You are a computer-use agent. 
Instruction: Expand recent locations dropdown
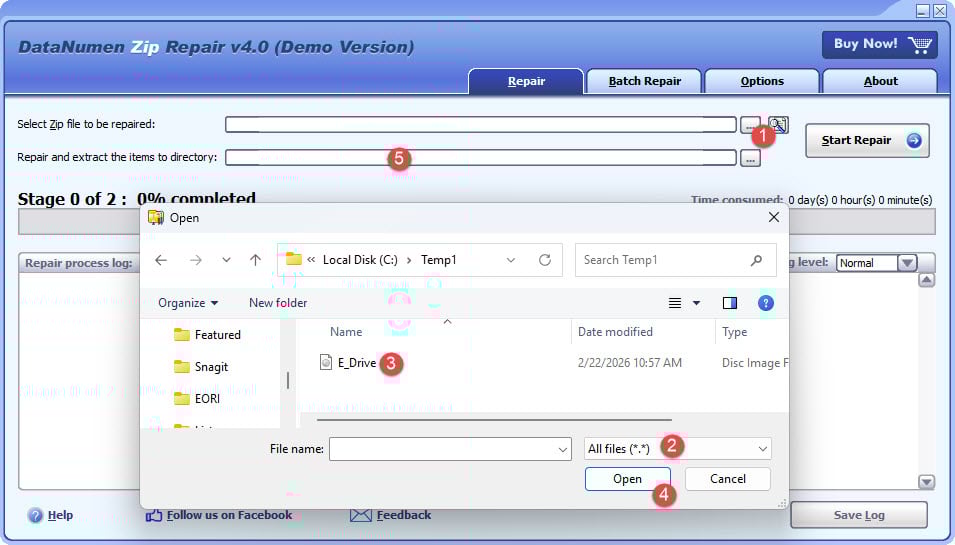click(226, 260)
